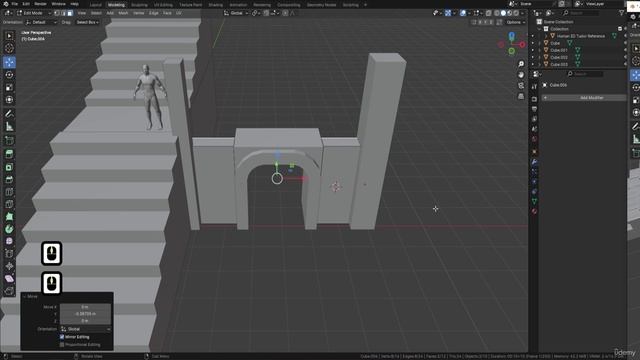This screenshot has height=360, width=640.
Task: Open the Mesh menu in viewport header
Action: pyautogui.click(x=123, y=13)
